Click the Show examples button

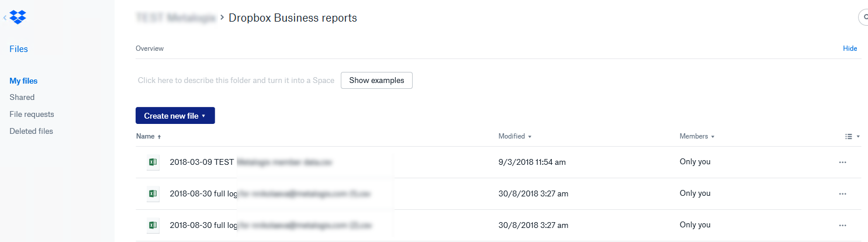[x=376, y=80]
